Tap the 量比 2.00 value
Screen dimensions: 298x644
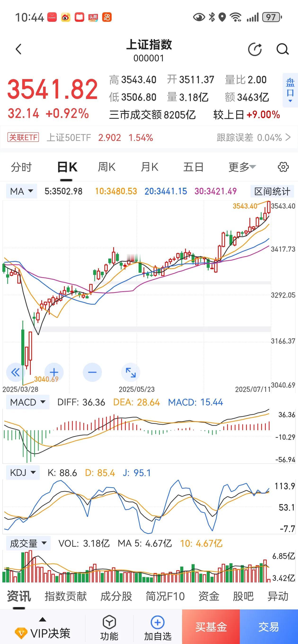[x=245, y=80]
